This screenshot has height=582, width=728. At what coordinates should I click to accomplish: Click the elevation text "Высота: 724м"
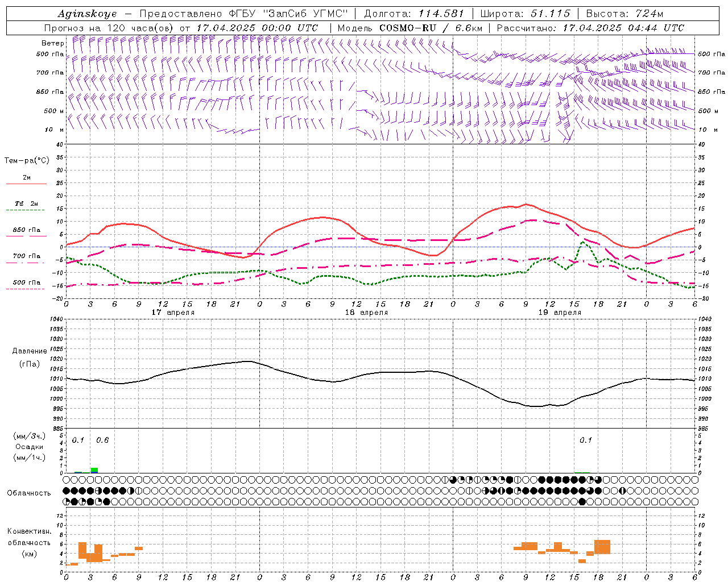click(624, 14)
